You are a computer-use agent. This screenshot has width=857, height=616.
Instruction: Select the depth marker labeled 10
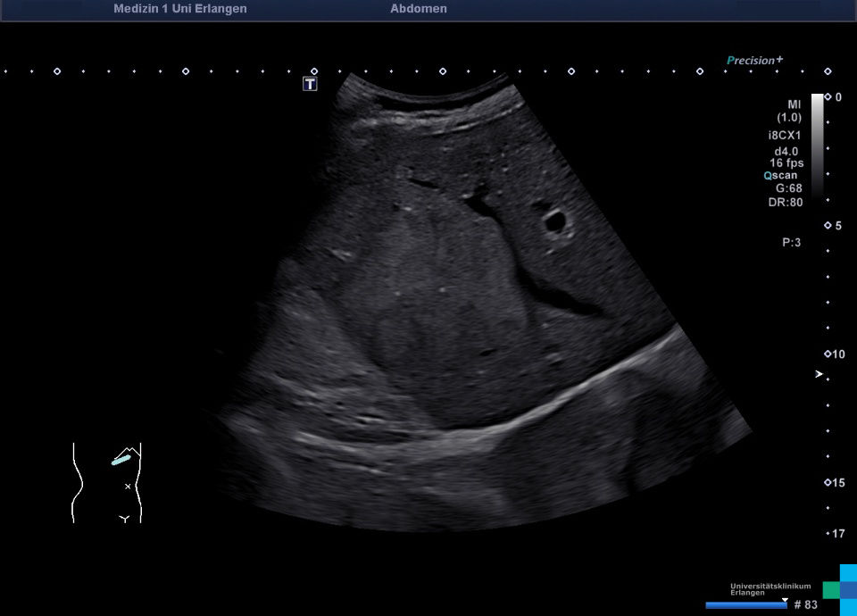coord(828,354)
